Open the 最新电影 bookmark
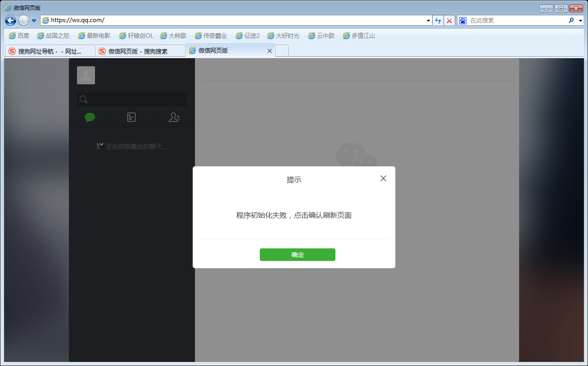This screenshot has width=588, height=366. [x=94, y=36]
